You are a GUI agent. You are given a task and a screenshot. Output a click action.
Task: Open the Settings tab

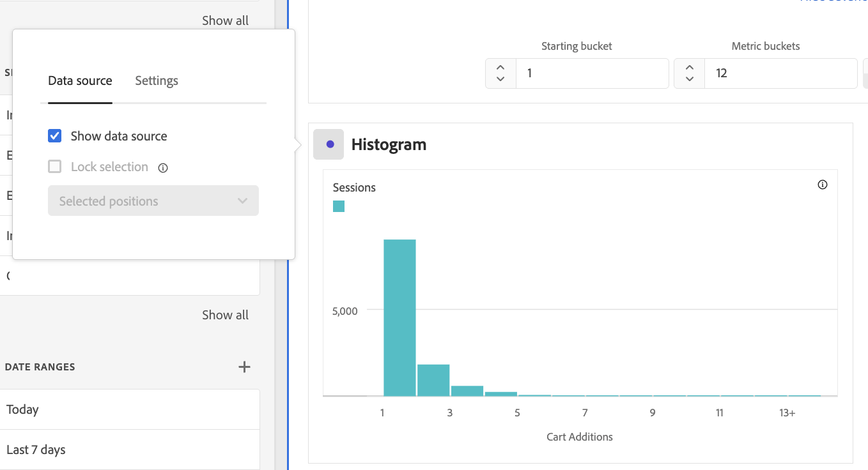(157, 80)
